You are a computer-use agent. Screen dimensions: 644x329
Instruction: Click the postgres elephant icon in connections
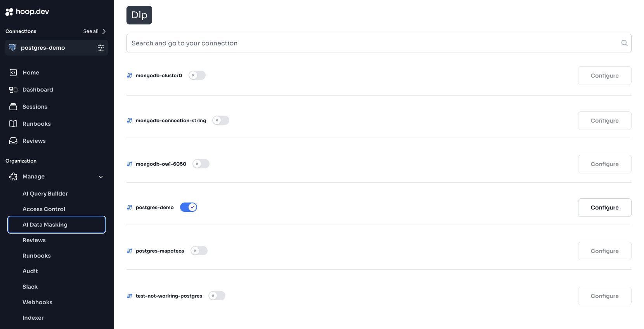(x=12, y=48)
